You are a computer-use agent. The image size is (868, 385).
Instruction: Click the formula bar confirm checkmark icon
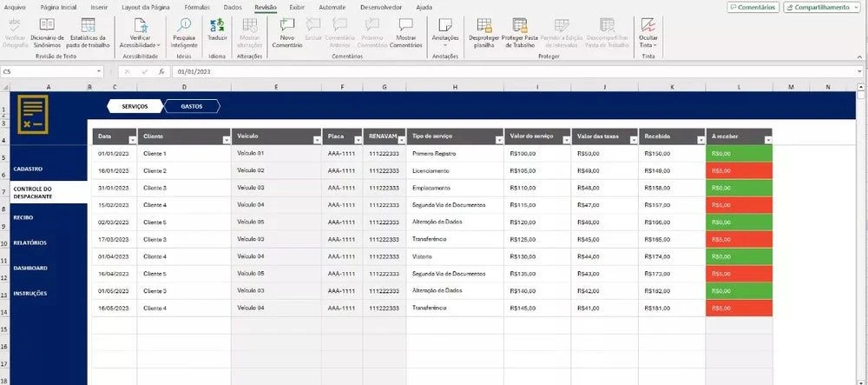point(144,72)
